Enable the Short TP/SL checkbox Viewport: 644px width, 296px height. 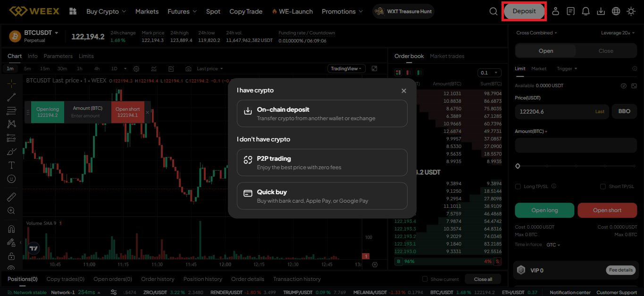(x=603, y=187)
